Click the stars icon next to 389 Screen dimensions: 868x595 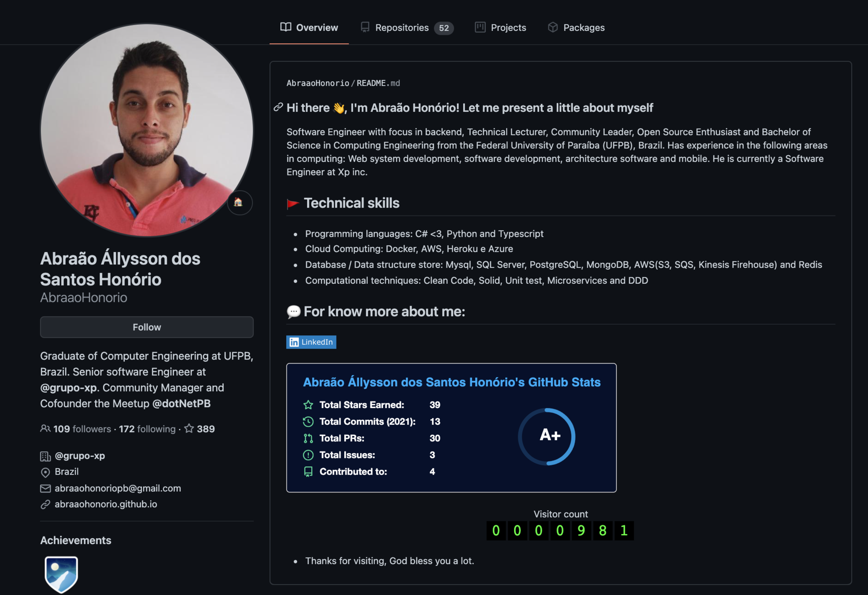coord(189,428)
